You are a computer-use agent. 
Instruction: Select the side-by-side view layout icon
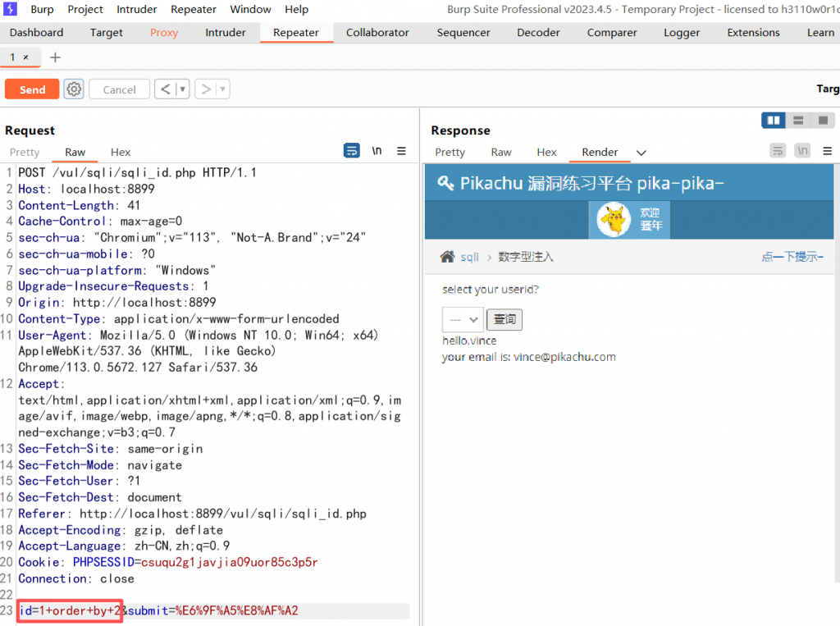pyautogui.click(x=773, y=120)
